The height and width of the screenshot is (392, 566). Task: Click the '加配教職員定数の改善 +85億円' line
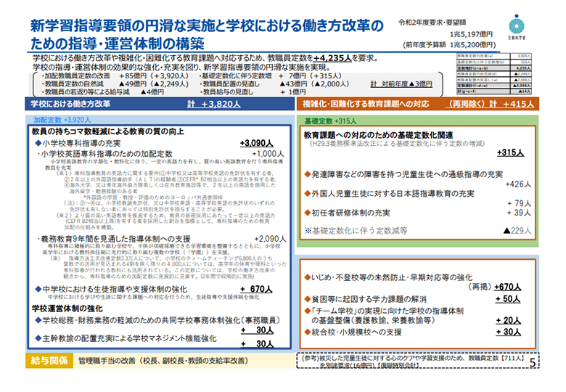[115, 75]
